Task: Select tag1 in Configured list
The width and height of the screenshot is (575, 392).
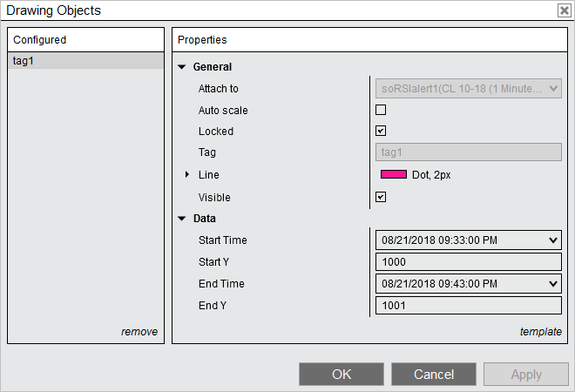Action: point(85,61)
